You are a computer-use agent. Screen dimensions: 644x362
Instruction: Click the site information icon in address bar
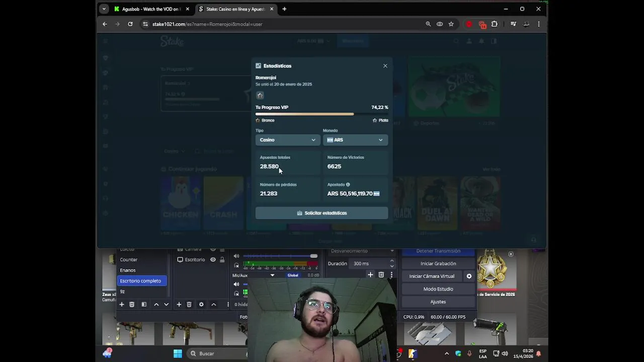tap(145, 24)
